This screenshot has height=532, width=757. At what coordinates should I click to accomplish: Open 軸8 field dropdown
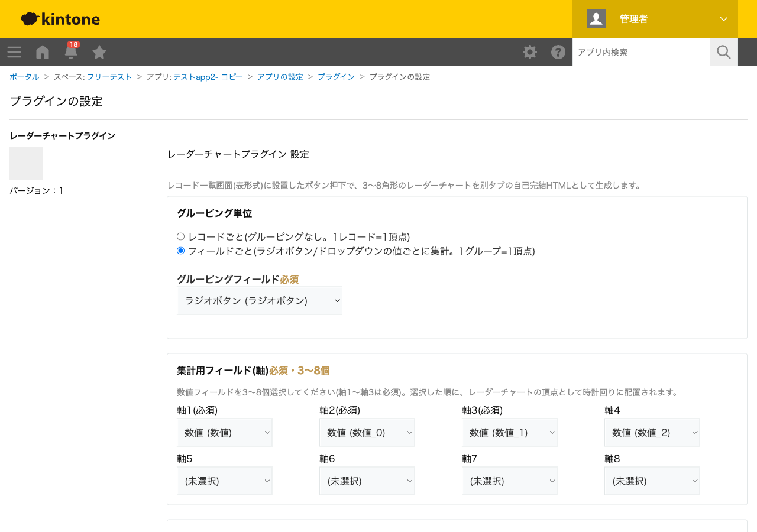click(652, 481)
